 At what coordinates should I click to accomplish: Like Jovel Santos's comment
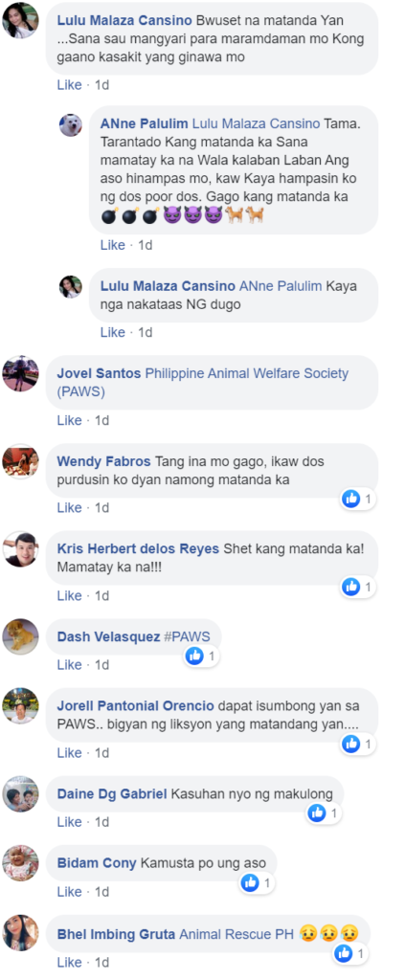coord(69,421)
